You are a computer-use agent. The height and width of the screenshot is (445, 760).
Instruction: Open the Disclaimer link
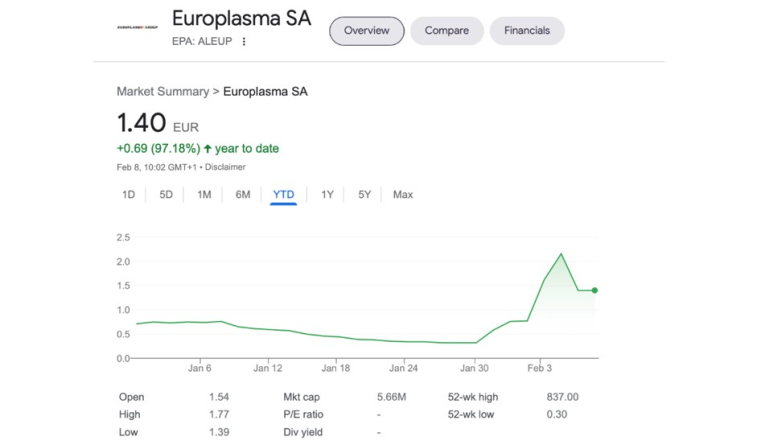(x=225, y=167)
